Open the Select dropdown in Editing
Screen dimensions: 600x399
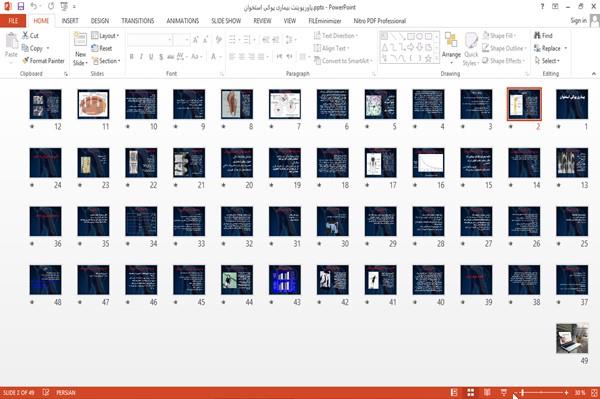tap(547, 61)
